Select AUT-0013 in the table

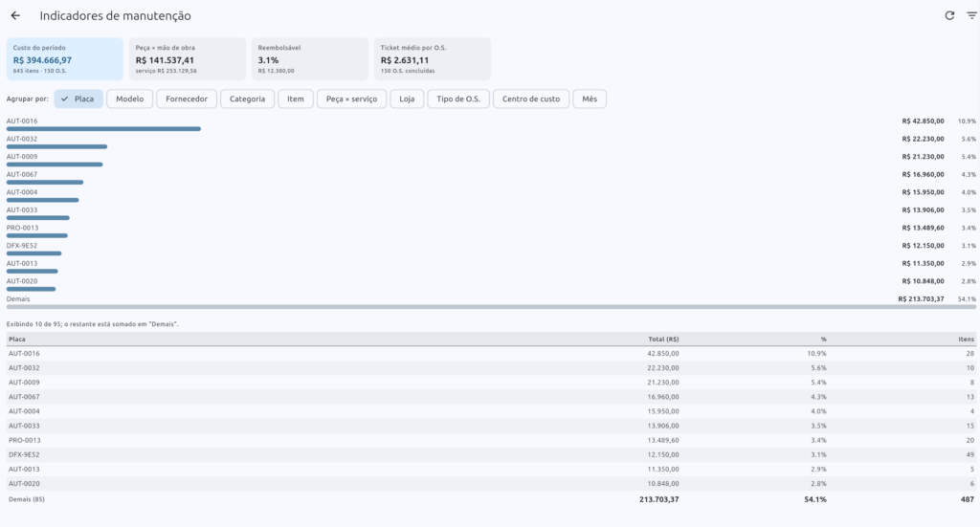491,469
